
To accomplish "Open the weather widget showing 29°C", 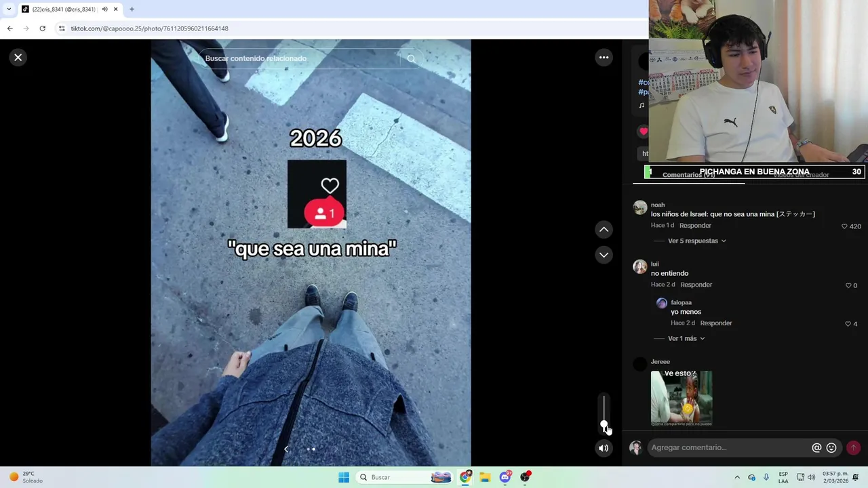I will point(25,477).
